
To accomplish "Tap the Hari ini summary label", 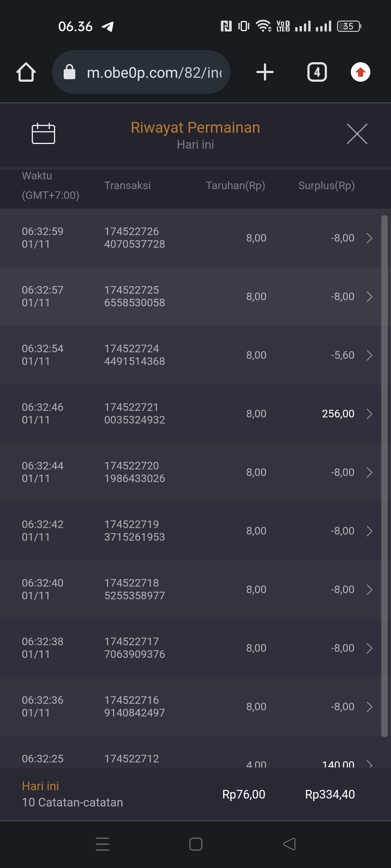I will pyautogui.click(x=41, y=786).
